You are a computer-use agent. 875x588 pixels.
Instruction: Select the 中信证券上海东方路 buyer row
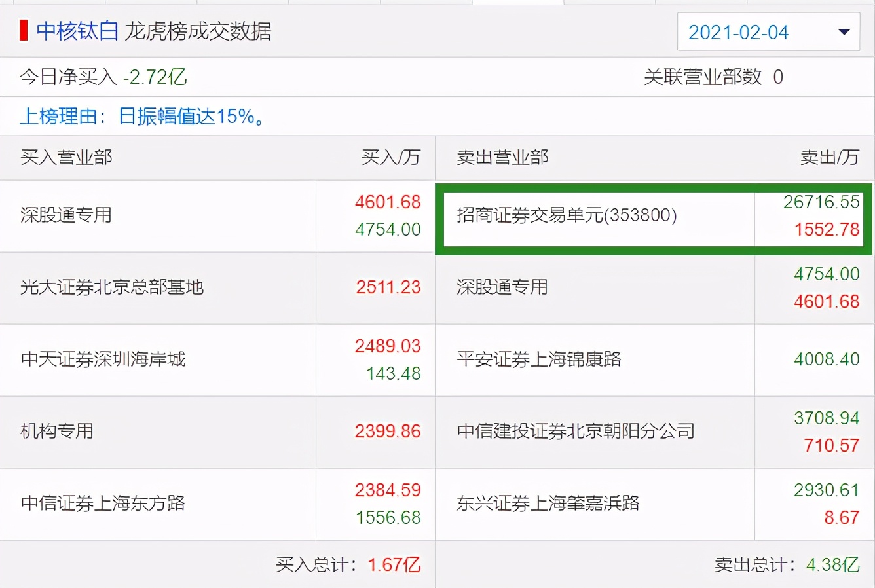(x=102, y=504)
